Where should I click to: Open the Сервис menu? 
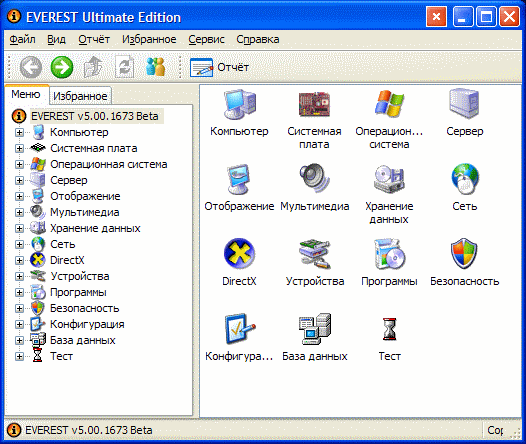pyautogui.click(x=206, y=39)
